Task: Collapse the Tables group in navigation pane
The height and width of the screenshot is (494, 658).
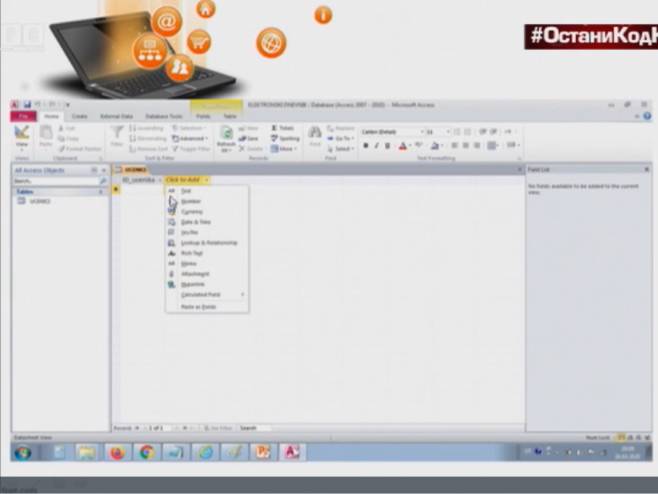Action: (x=101, y=192)
